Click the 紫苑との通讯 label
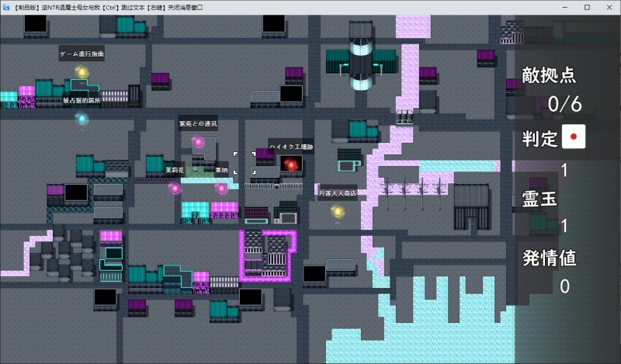This screenshot has height=364, width=621. (x=198, y=123)
